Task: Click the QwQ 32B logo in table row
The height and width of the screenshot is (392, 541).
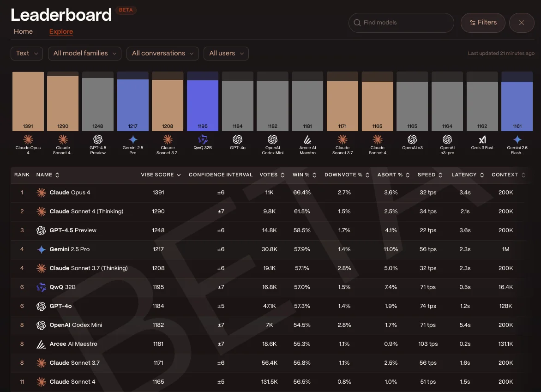Action: pos(41,287)
